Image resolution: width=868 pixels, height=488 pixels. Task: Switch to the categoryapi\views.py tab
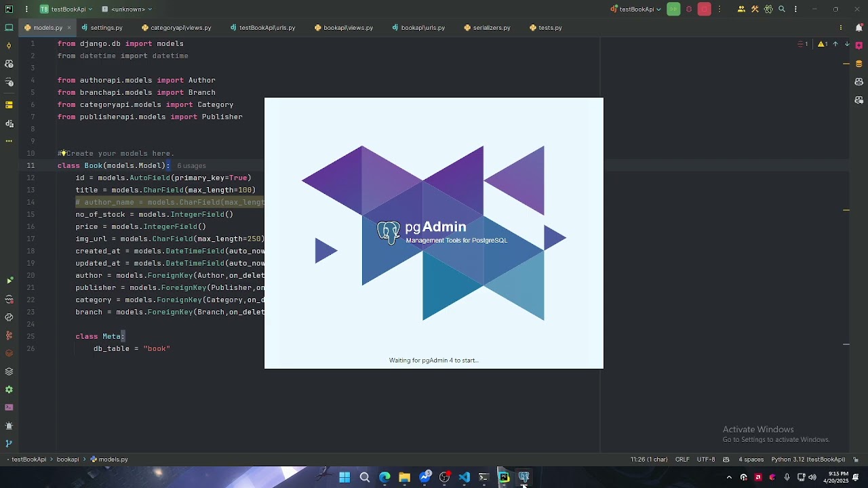coord(176,28)
